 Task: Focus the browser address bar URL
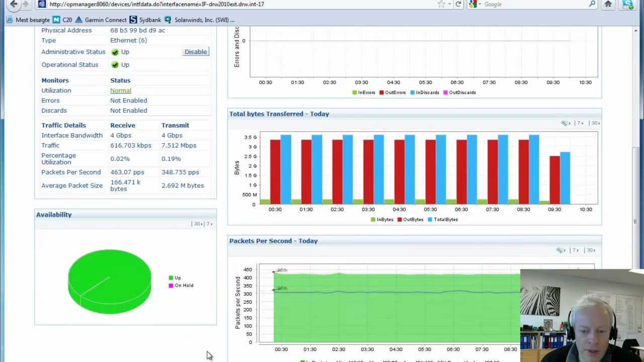[x=242, y=4]
